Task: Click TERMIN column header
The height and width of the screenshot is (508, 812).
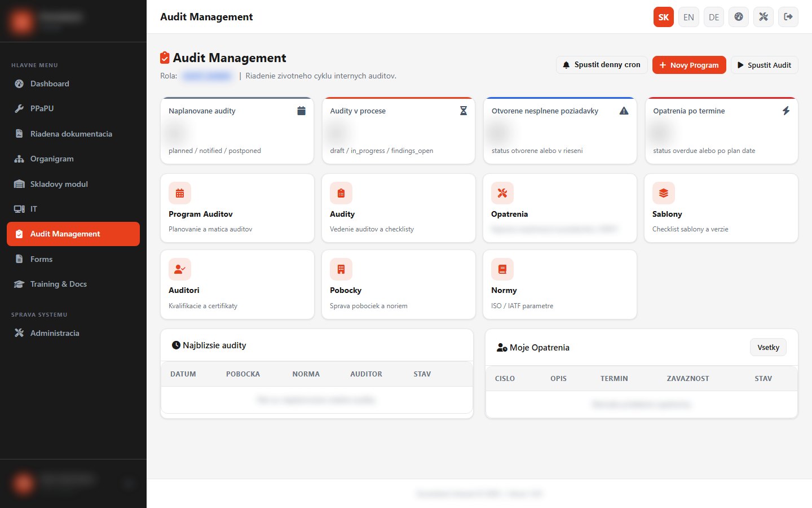Action: coord(614,379)
